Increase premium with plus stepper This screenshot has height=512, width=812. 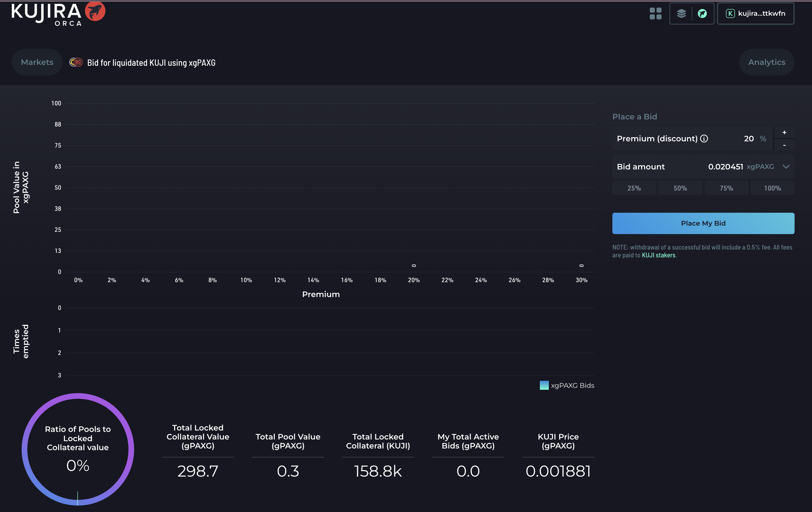pos(784,132)
